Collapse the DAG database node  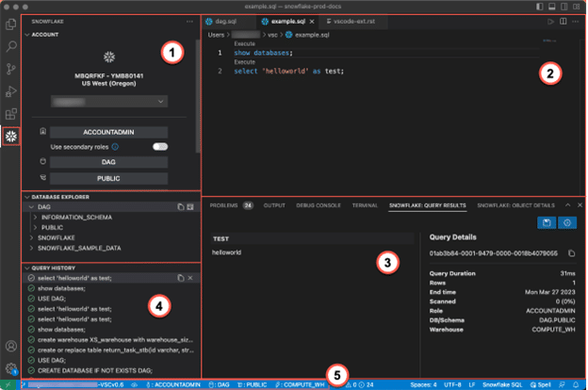pyautogui.click(x=31, y=207)
